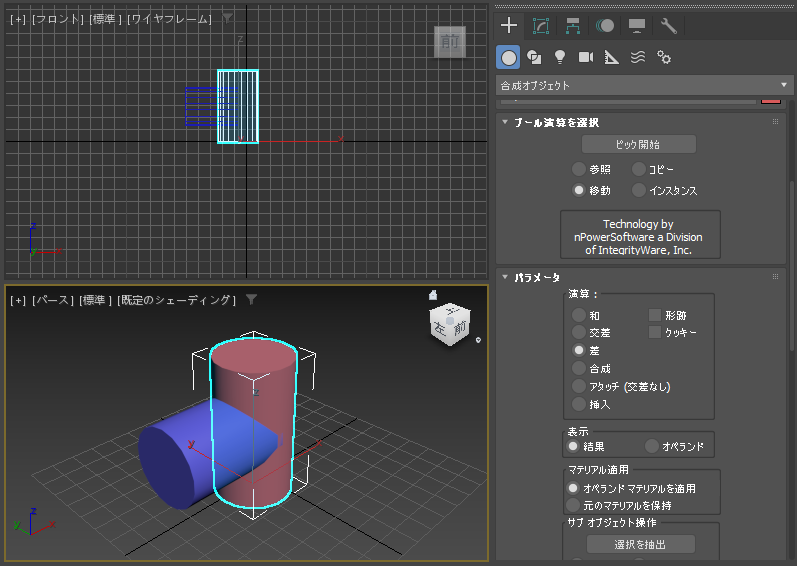Select the Systems gears icon
Screen dimensions: 797x566
664,57
